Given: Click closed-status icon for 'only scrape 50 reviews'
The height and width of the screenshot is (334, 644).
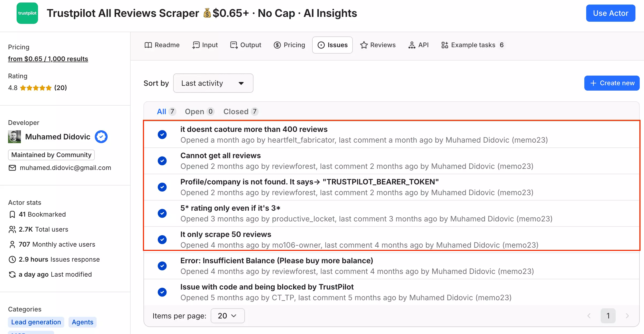Looking at the screenshot, I should (x=162, y=239).
